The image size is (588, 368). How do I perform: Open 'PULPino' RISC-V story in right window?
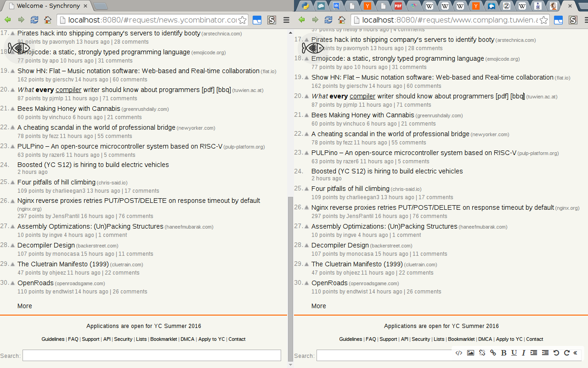pyautogui.click(x=414, y=153)
